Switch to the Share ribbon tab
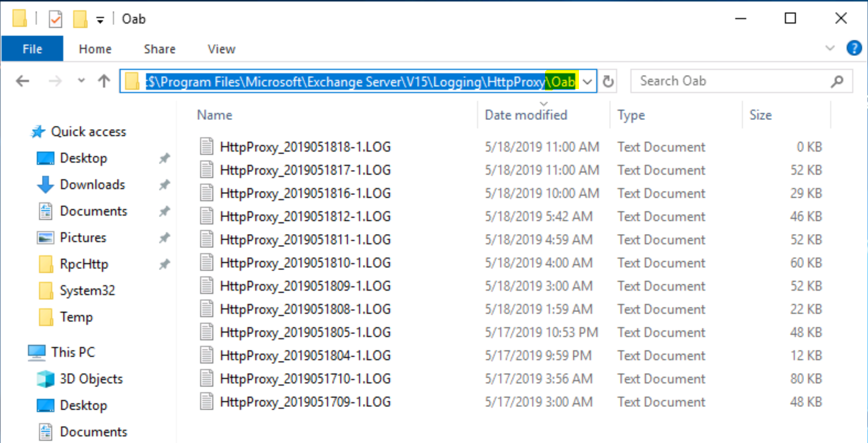This screenshot has height=443, width=868. [160, 49]
